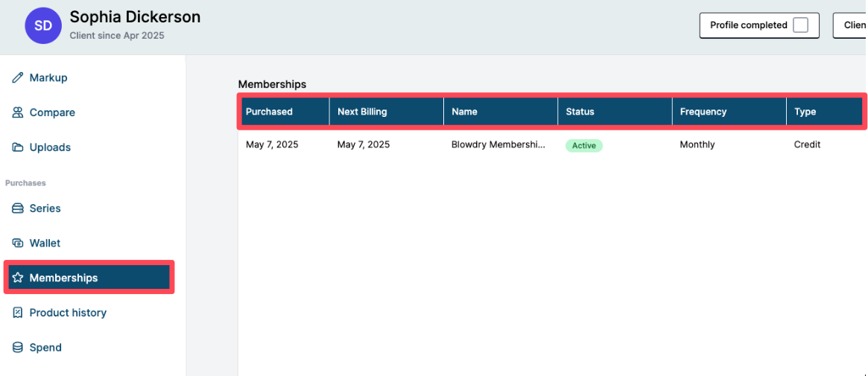Click the Series stack icon

click(18, 208)
